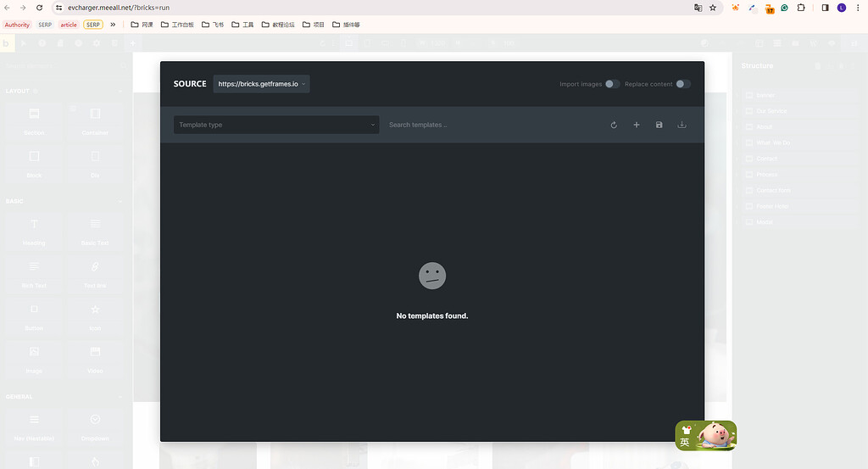
Task: Open the template source URL dropdown
Action: click(x=261, y=84)
